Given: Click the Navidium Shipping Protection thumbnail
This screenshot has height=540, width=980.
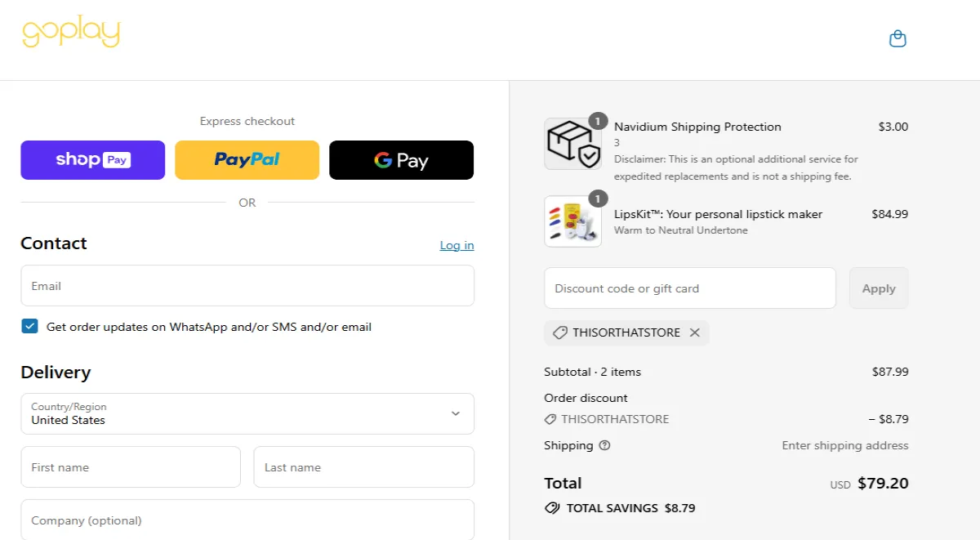Looking at the screenshot, I should coord(572,144).
